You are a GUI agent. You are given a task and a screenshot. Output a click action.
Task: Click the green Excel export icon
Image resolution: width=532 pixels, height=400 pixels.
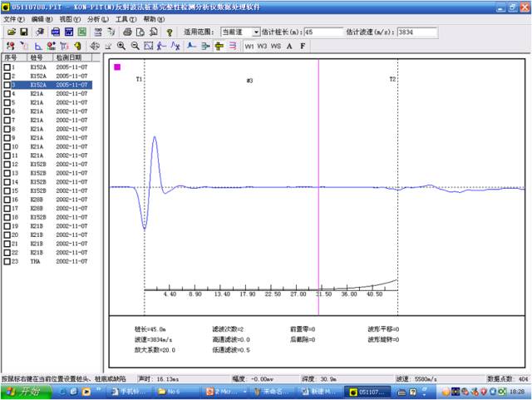click(x=82, y=32)
